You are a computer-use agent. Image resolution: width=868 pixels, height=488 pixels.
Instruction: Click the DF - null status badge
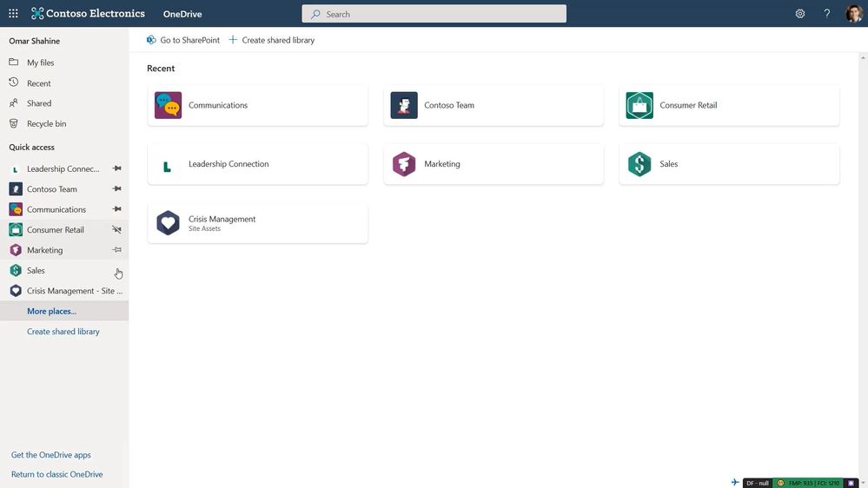pos(758,483)
